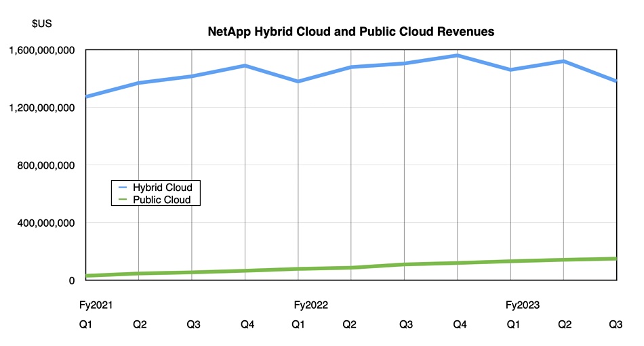The image size is (644, 346).
Task: Click the 'Fy2022' axis label
Action: [x=311, y=305]
